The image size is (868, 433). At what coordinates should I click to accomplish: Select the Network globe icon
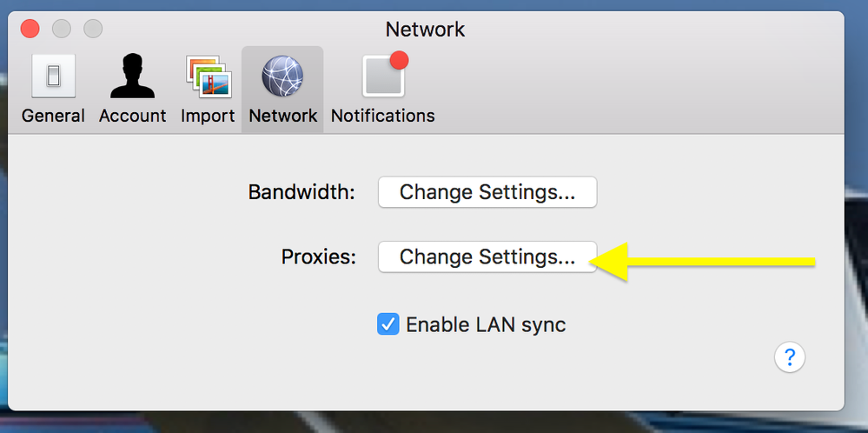pyautogui.click(x=282, y=77)
